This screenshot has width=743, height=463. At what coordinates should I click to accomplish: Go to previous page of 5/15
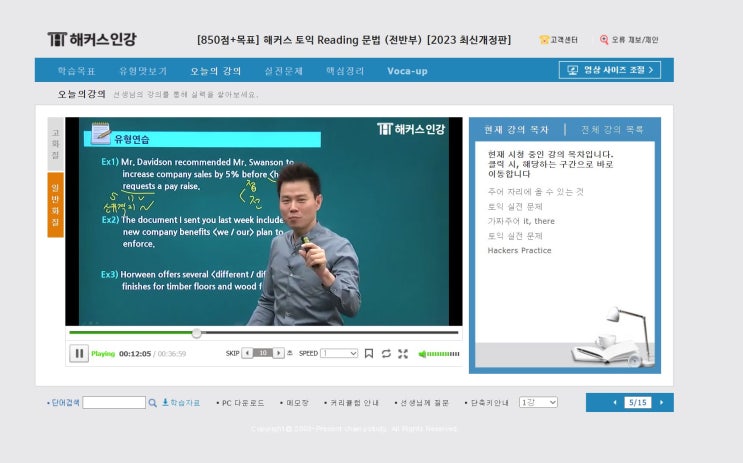tap(615, 403)
